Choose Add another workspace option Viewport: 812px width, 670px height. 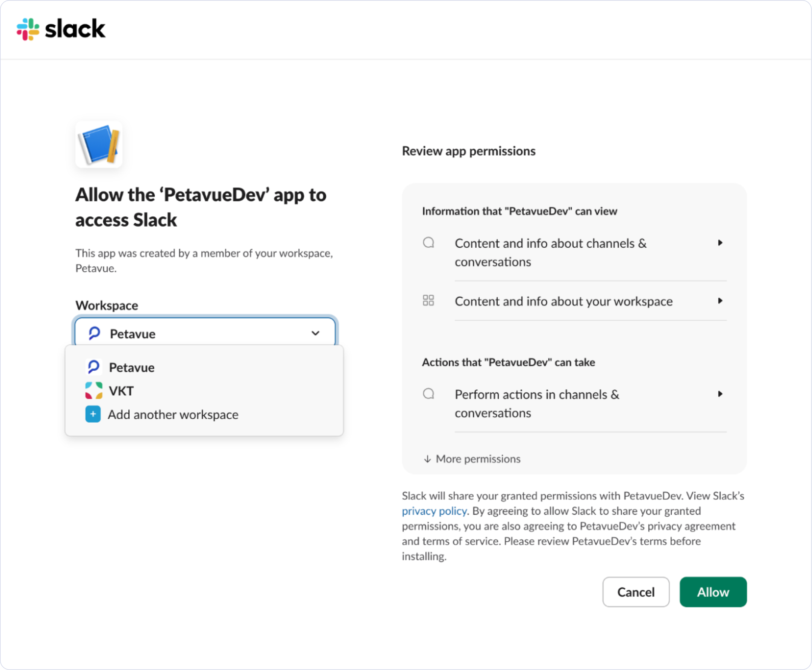pyautogui.click(x=205, y=414)
